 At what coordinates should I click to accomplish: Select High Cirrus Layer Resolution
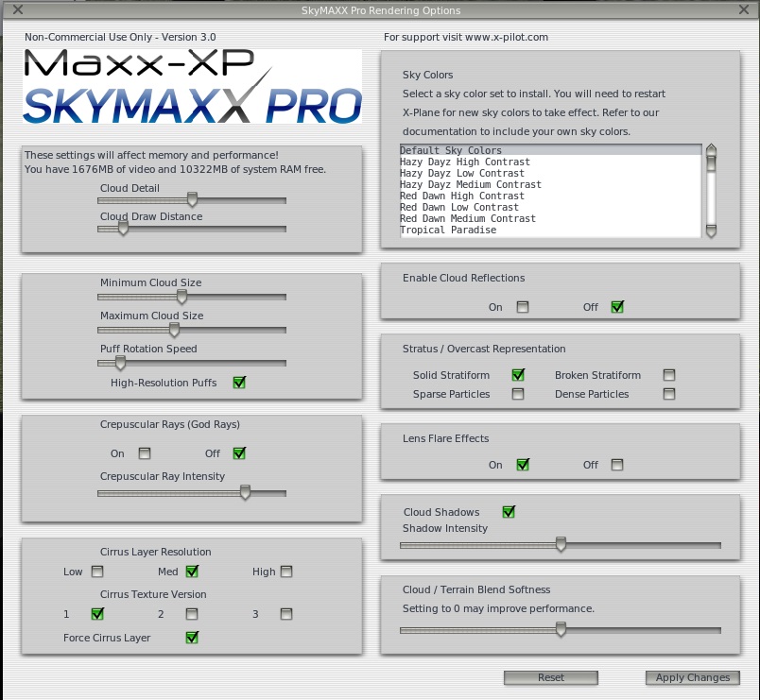[x=286, y=572]
